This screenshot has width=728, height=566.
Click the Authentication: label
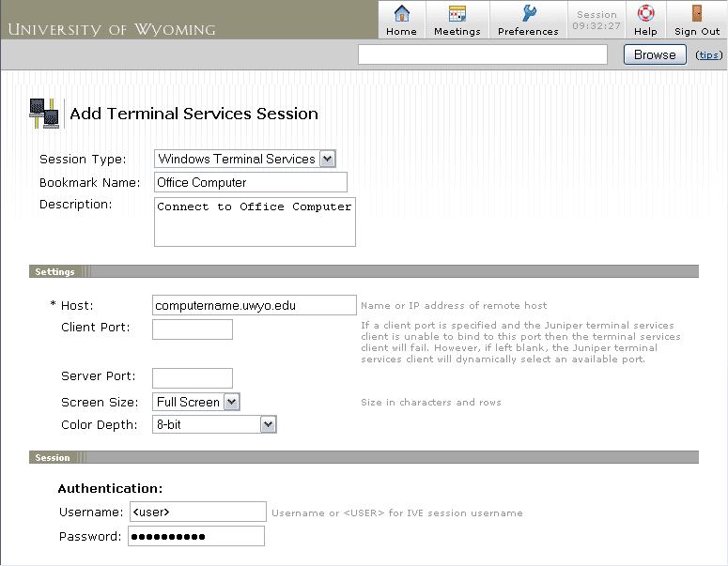coord(110,488)
